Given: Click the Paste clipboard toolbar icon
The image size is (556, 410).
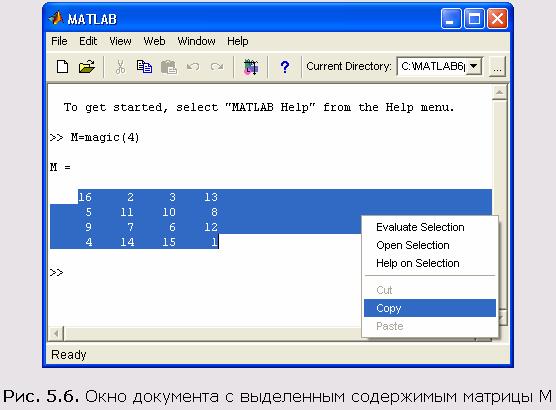Looking at the screenshot, I should tap(168, 67).
